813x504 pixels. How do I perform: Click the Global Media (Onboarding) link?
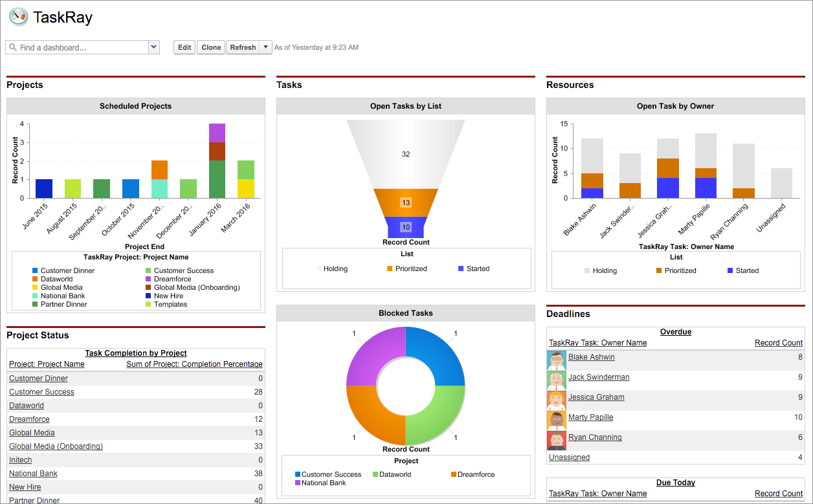[56, 446]
